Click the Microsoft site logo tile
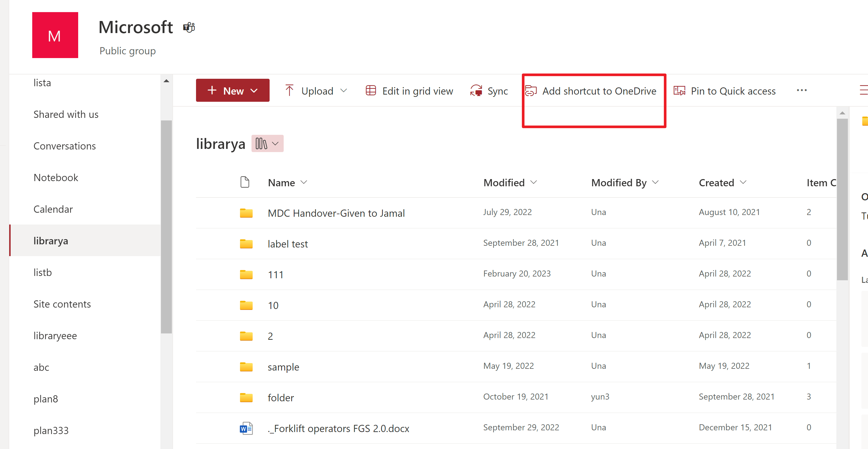This screenshot has height=449, width=868. pos(55,35)
